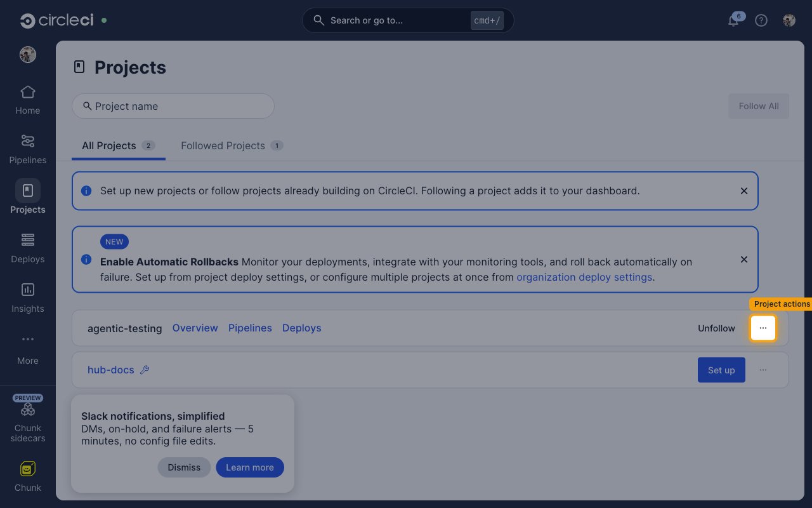Dismiss the Slack notifications popup
Viewport: 812px width, 508px height.
[x=184, y=467]
